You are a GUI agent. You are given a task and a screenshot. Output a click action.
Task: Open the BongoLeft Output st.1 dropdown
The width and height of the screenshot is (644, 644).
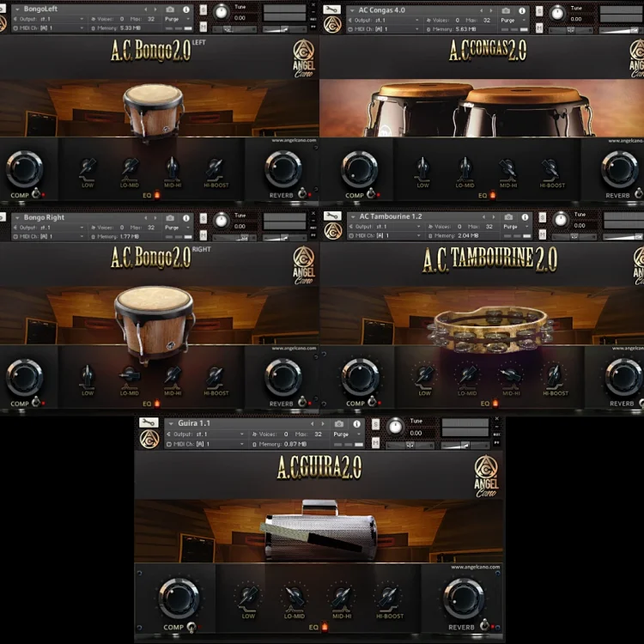[x=49, y=19]
